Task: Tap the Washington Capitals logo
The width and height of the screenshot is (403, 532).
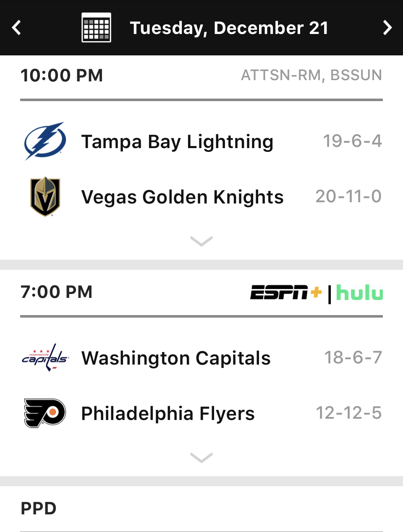Action: point(45,357)
